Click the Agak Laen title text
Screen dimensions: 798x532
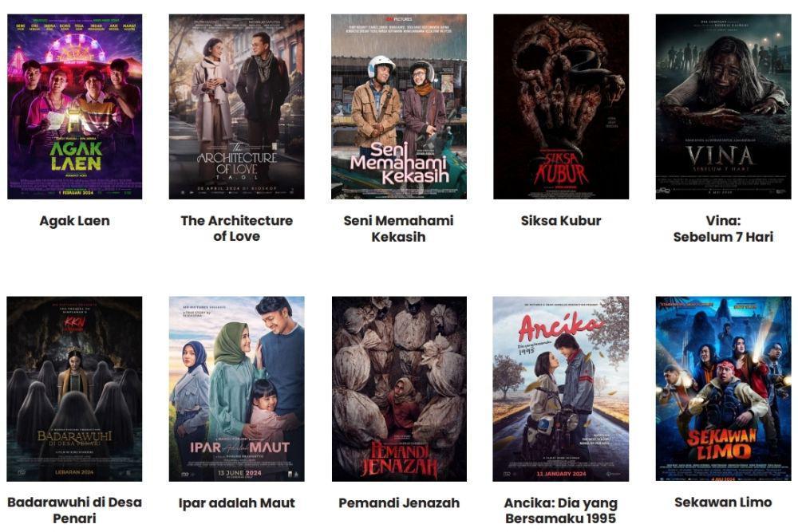pyautogui.click(x=75, y=221)
